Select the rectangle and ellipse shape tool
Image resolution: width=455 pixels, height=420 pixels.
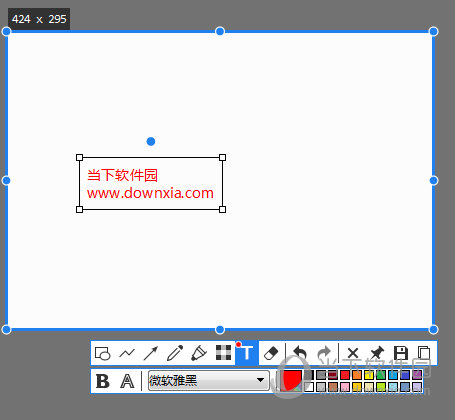click(103, 353)
